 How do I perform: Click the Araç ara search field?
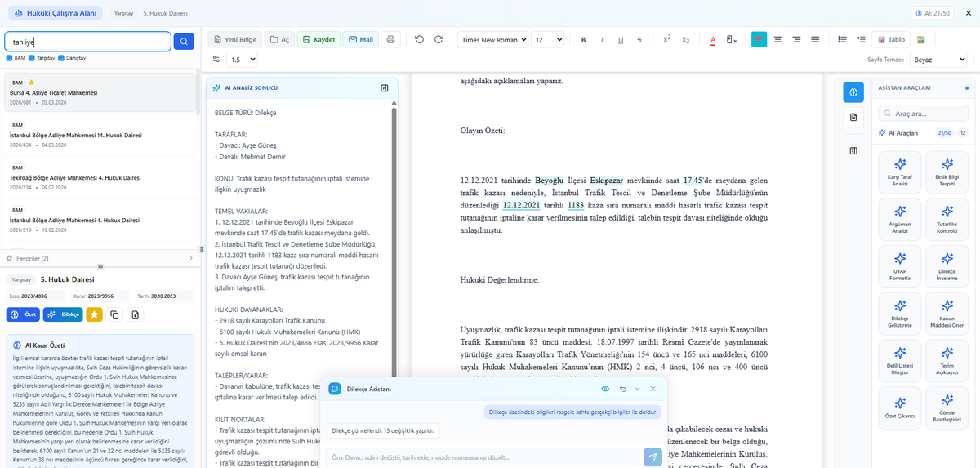922,114
